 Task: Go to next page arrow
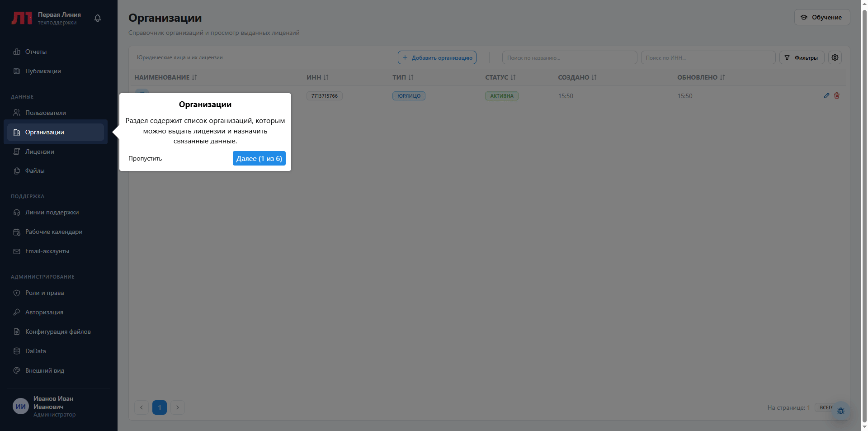click(x=178, y=407)
